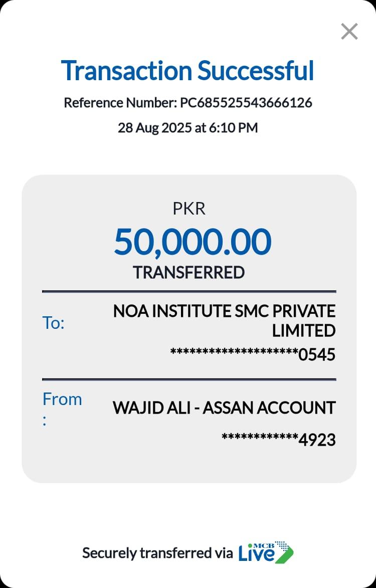Tap the MCB Live logo
Image resolution: width=376 pixels, height=588 pixels.
265,552
